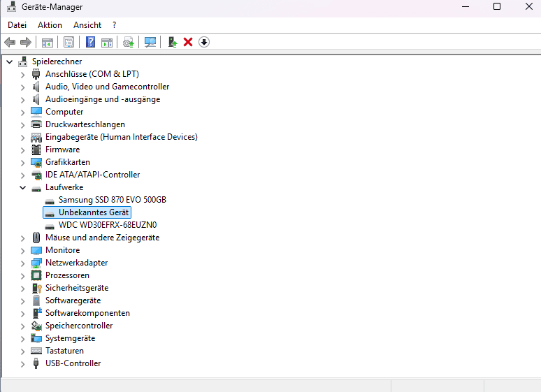Select the Firmware label

pyautogui.click(x=62, y=150)
